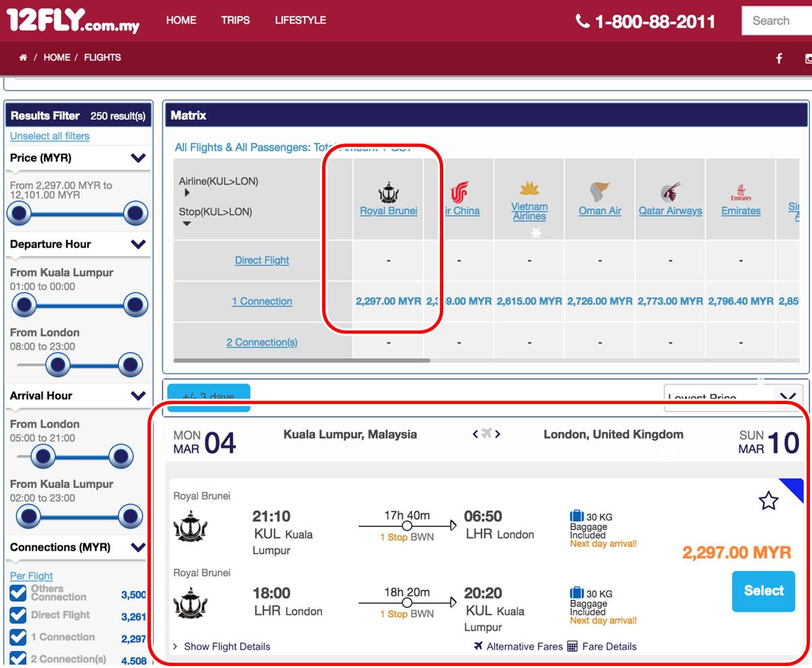
Task: Click the Royal Brunei logo on the 18:00 flight
Action: (190, 602)
